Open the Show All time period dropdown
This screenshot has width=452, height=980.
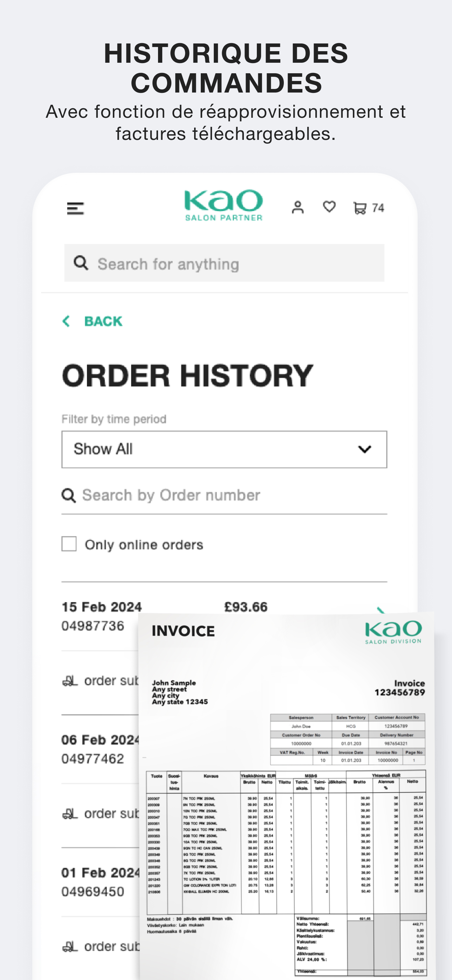pyautogui.click(x=224, y=449)
